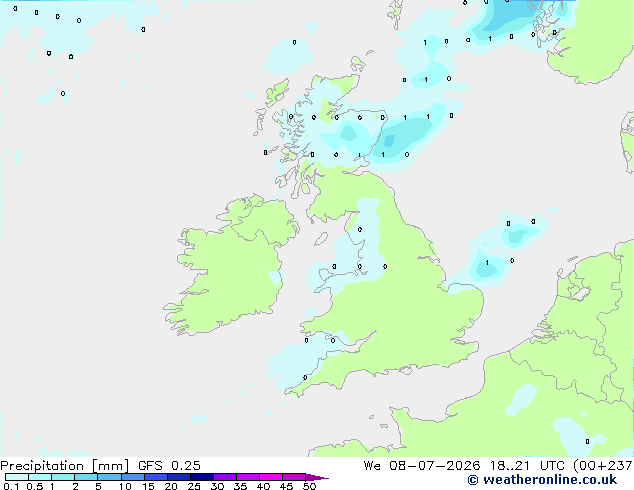634x490 pixels.
Task: Click the Ireland landmass on the map
Action: [x=230, y=271]
